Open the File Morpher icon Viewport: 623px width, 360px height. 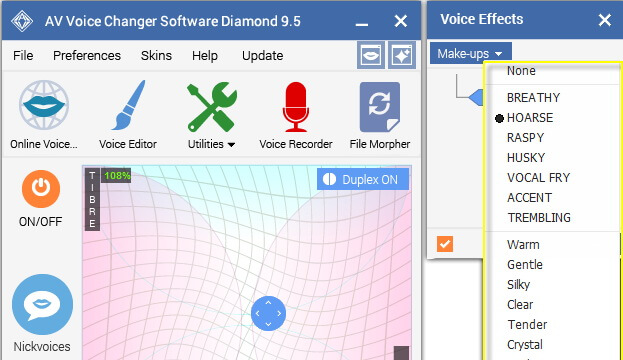tap(380, 107)
